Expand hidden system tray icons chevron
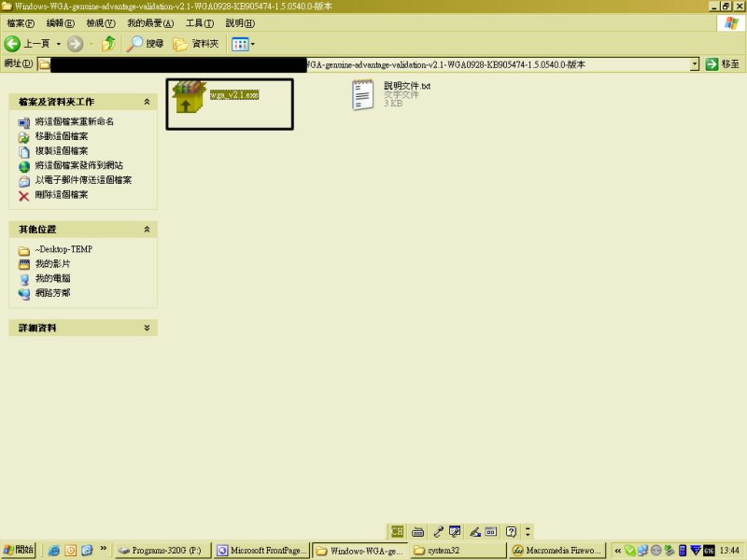The image size is (747, 560). click(x=617, y=551)
